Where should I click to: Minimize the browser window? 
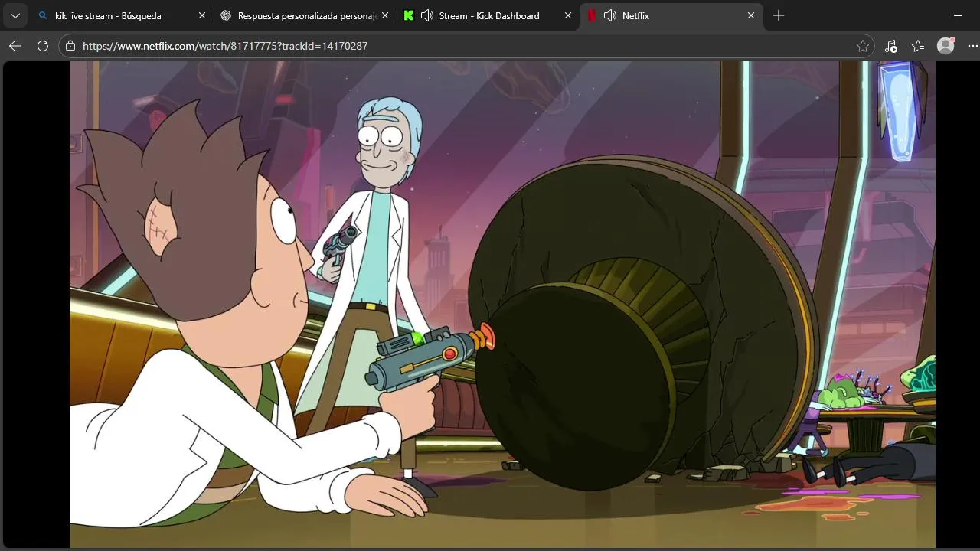(x=958, y=15)
